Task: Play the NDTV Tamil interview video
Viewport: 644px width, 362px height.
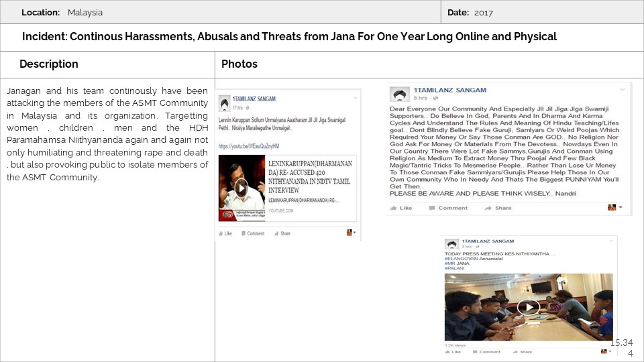Action: 241,188
